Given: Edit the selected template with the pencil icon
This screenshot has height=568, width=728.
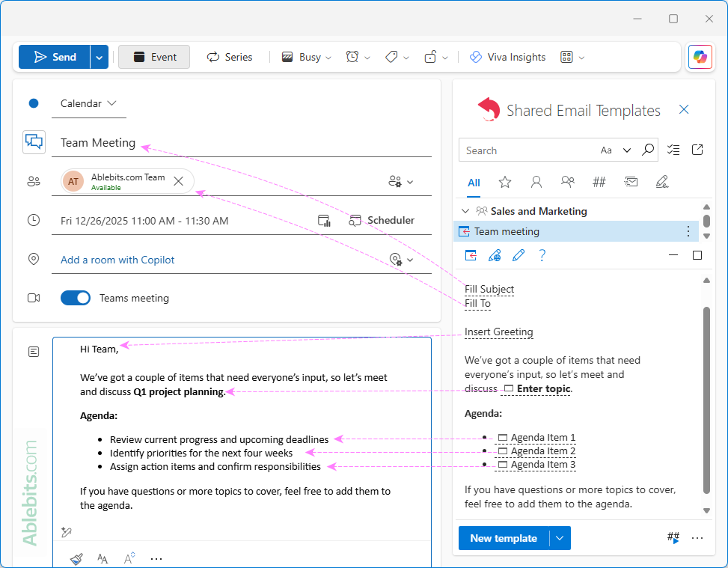Looking at the screenshot, I should click(519, 255).
